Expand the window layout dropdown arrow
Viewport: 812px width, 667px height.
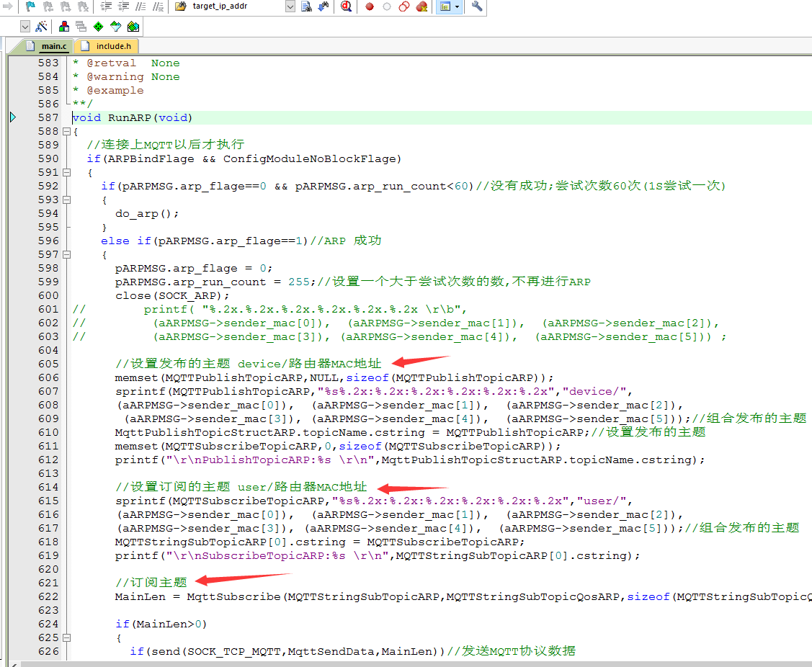(458, 6)
